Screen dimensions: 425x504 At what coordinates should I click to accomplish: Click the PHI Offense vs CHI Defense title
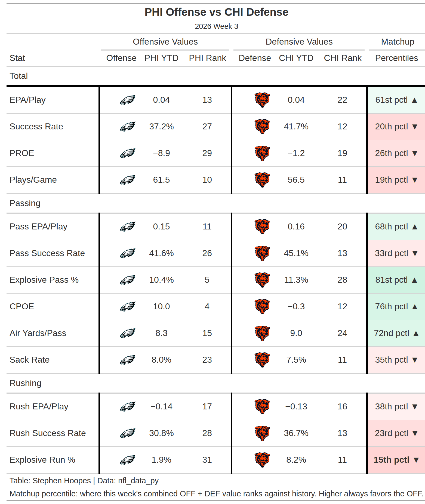coord(216,12)
